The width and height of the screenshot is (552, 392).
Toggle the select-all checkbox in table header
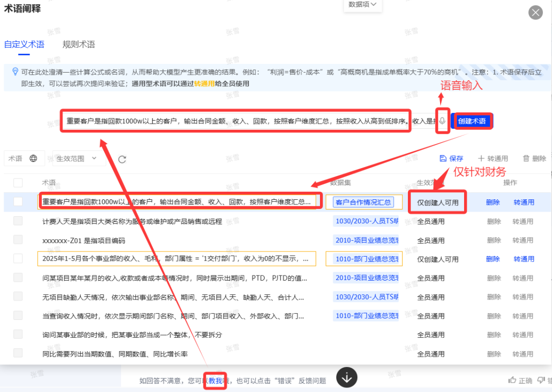tap(18, 182)
